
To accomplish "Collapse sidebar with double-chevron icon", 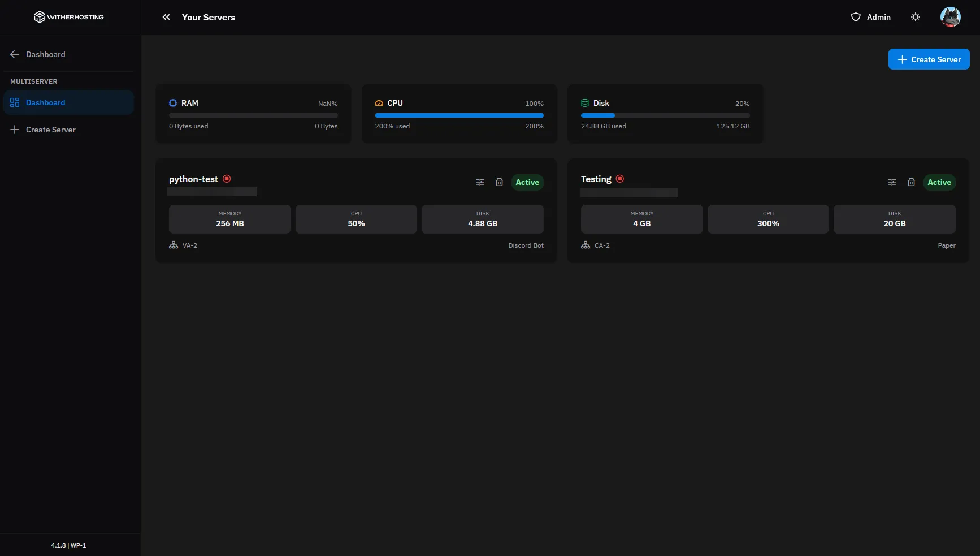I will click(166, 17).
